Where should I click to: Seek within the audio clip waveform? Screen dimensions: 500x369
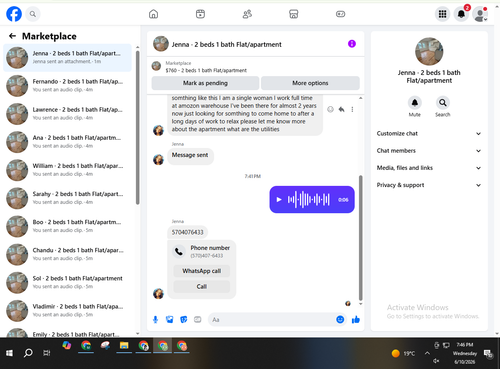(309, 200)
